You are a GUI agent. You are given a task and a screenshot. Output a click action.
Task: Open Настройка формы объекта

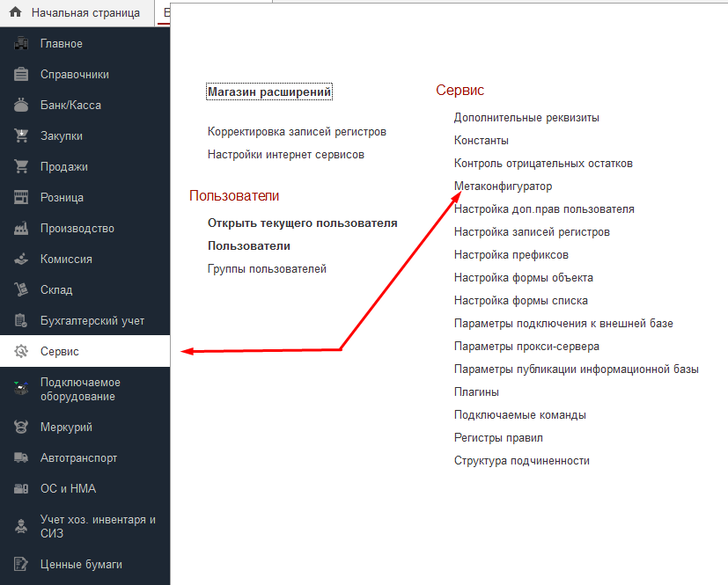point(523,277)
